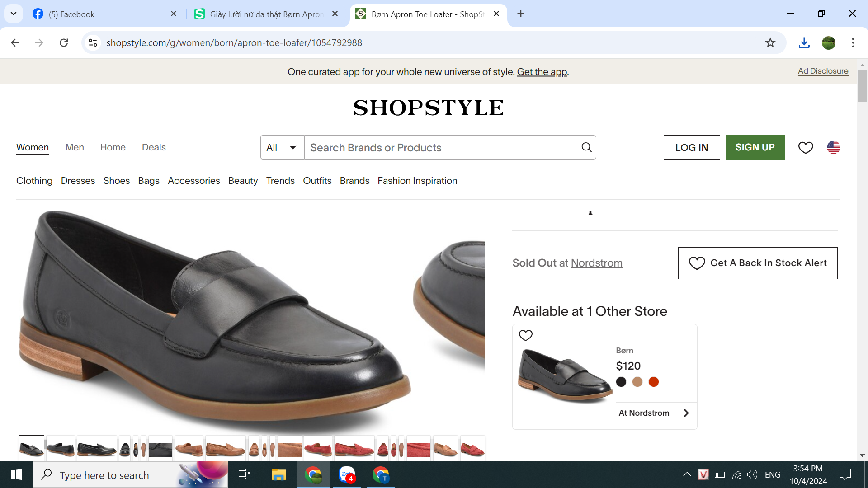This screenshot has height=488, width=868.
Task: Open Chrome downloads icon
Action: click(804, 42)
